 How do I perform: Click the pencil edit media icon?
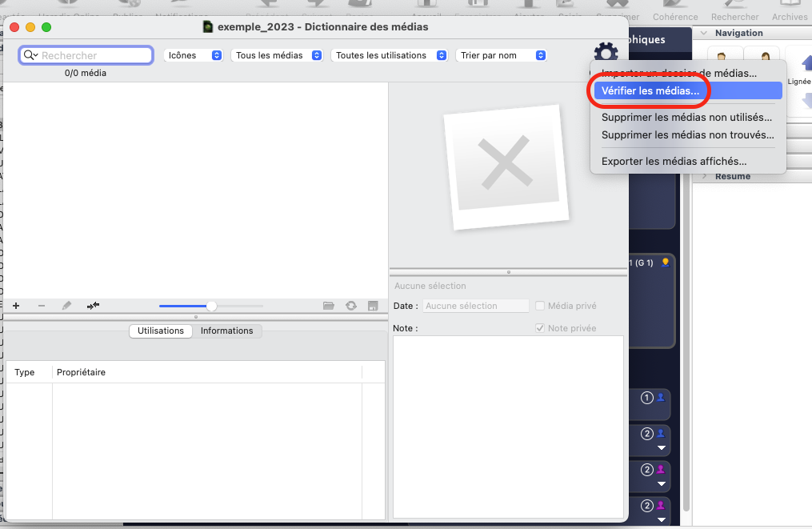67,306
